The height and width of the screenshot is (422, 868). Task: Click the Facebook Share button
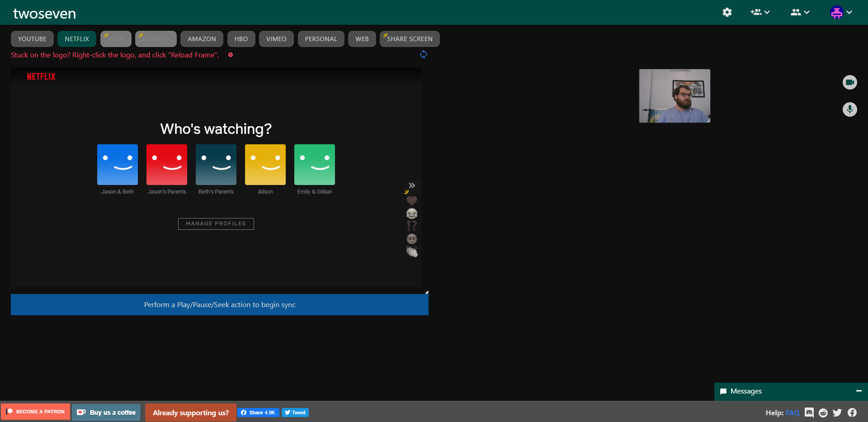258,413
